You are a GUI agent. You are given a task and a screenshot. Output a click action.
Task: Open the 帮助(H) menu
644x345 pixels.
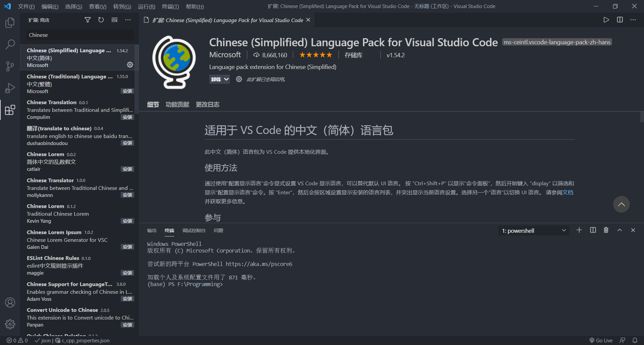[195, 6]
